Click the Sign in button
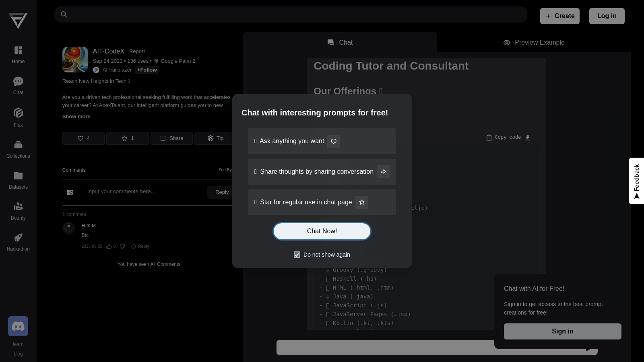 [x=562, y=331]
